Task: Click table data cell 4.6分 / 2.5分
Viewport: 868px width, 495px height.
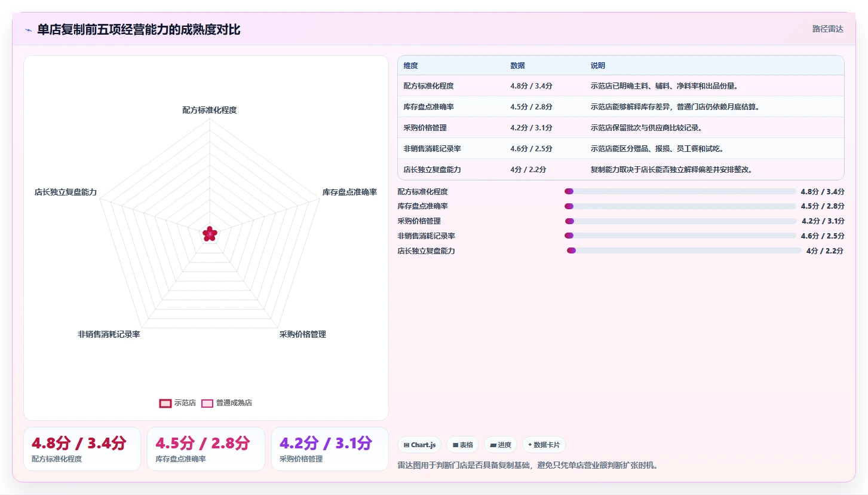Action: click(531, 148)
